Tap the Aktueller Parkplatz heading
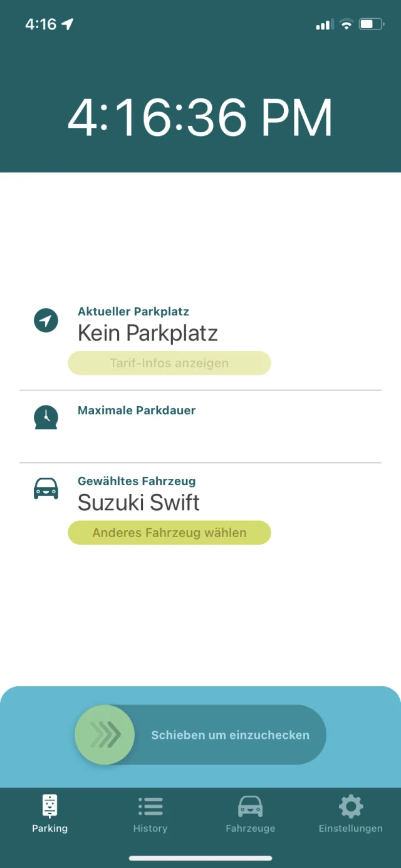 (133, 311)
